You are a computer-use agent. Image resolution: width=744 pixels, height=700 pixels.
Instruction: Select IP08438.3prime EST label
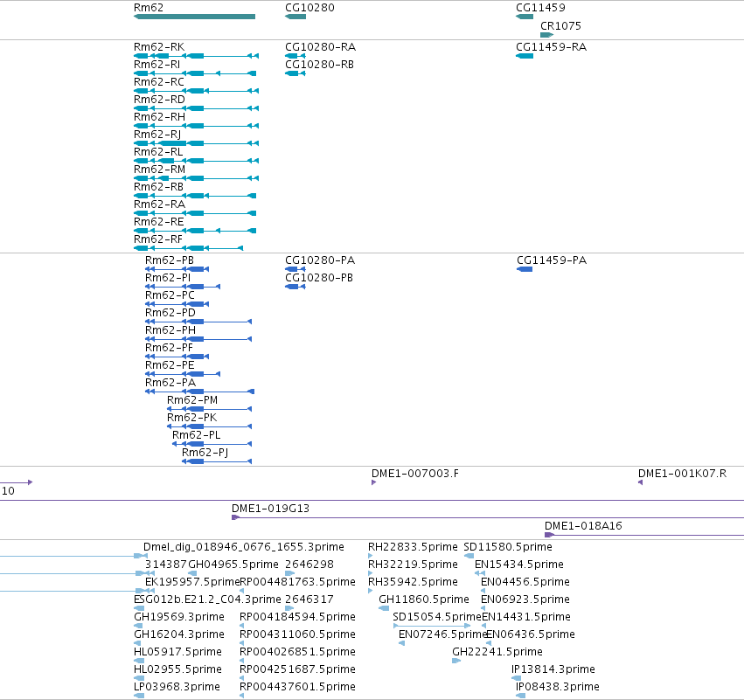coord(558,687)
